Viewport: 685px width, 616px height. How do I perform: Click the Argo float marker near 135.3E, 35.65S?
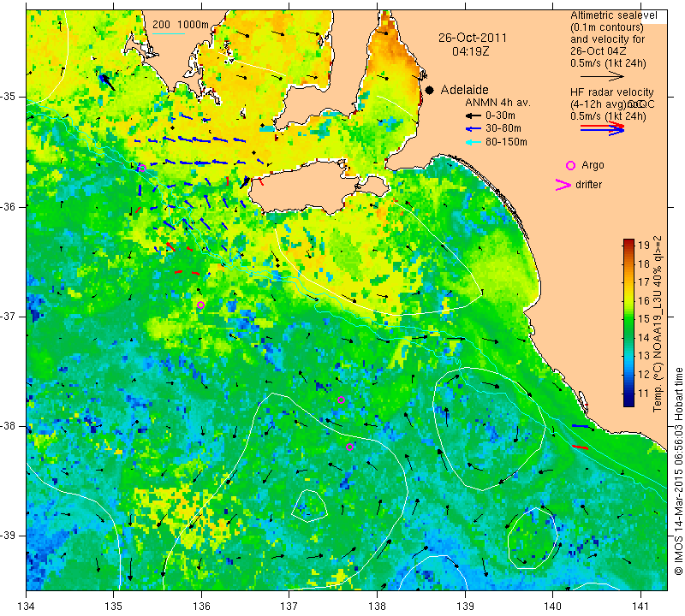pos(141,169)
